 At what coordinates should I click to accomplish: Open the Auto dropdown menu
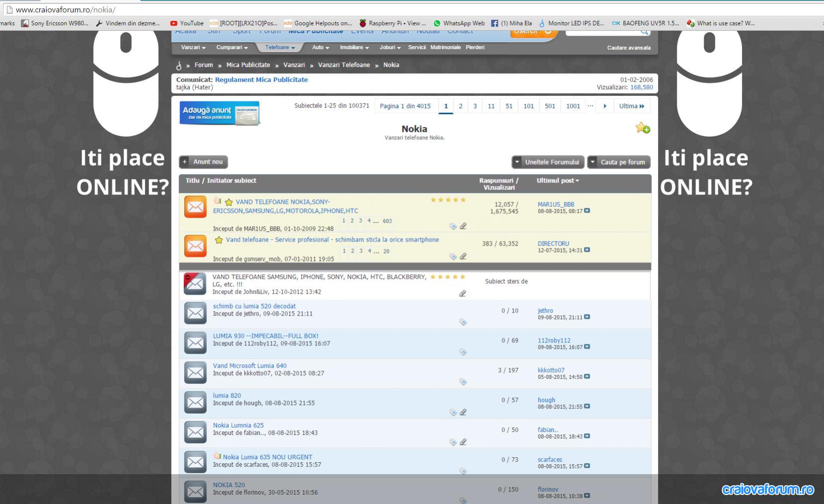click(x=321, y=47)
